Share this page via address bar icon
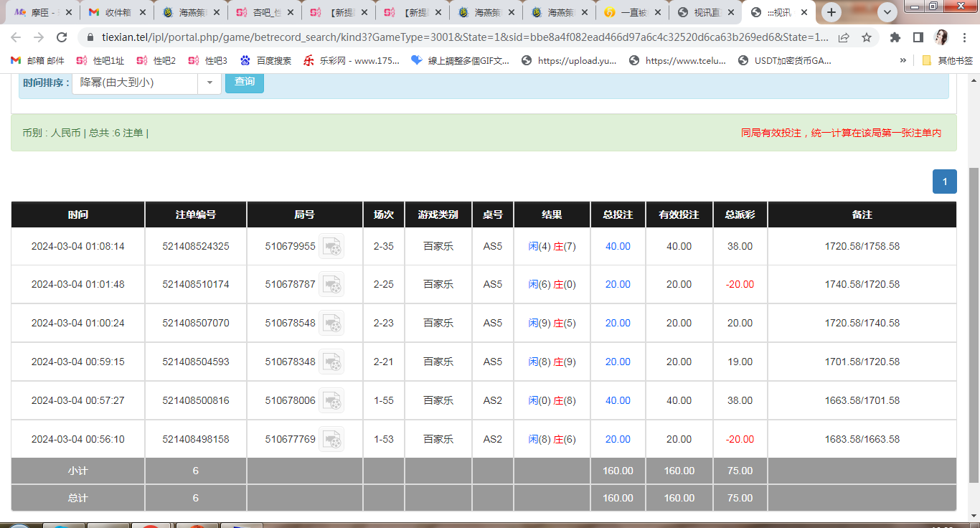This screenshot has width=980, height=528. coord(844,37)
